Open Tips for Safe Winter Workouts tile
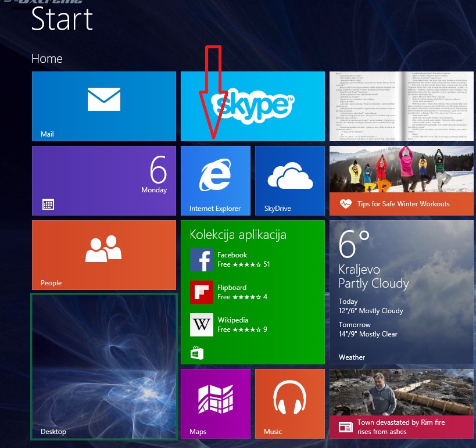The image size is (476, 448). (x=402, y=181)
